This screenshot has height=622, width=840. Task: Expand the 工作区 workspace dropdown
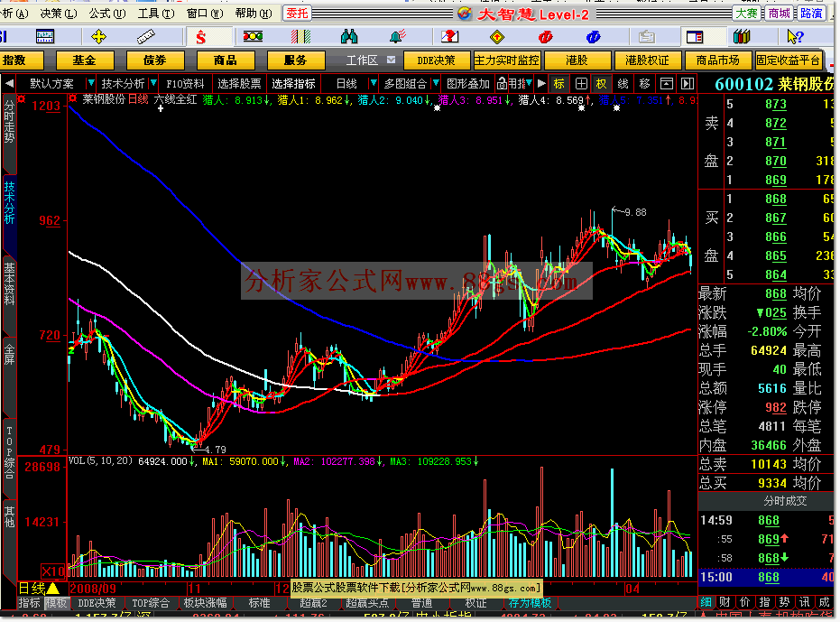(x=391, y=60)
